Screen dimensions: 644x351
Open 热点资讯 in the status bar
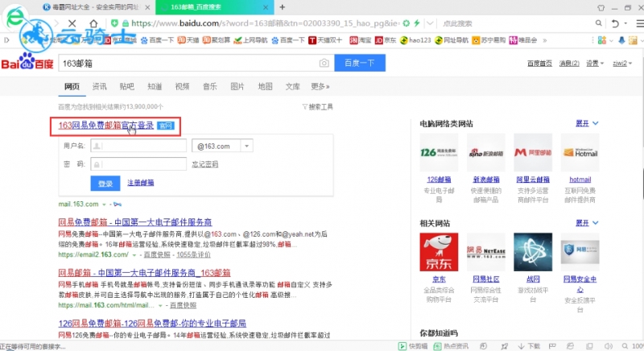pos(451,346)
